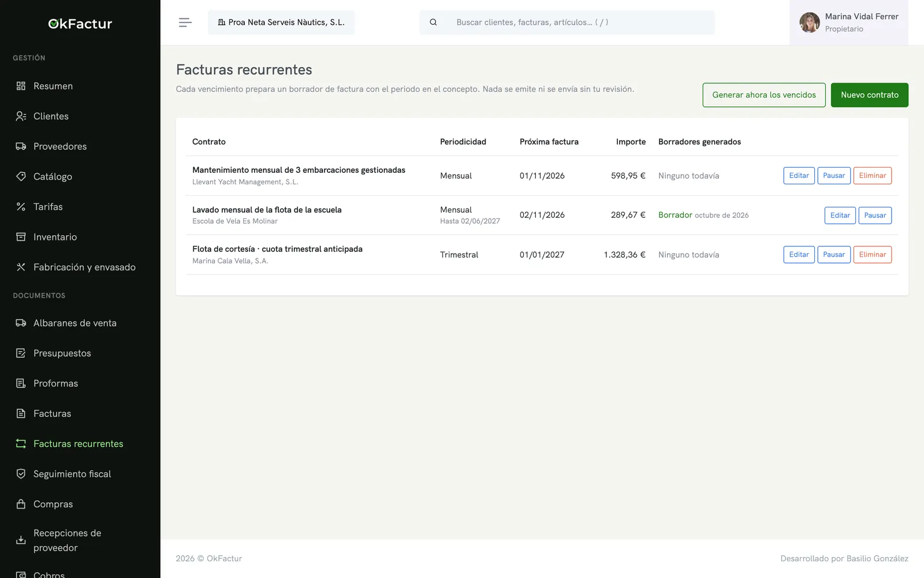Image resolution: width=924 pixels, height=578 pixels.
Task: Click the Fabricación y envasado tools icon
Action: click(21, 267)
